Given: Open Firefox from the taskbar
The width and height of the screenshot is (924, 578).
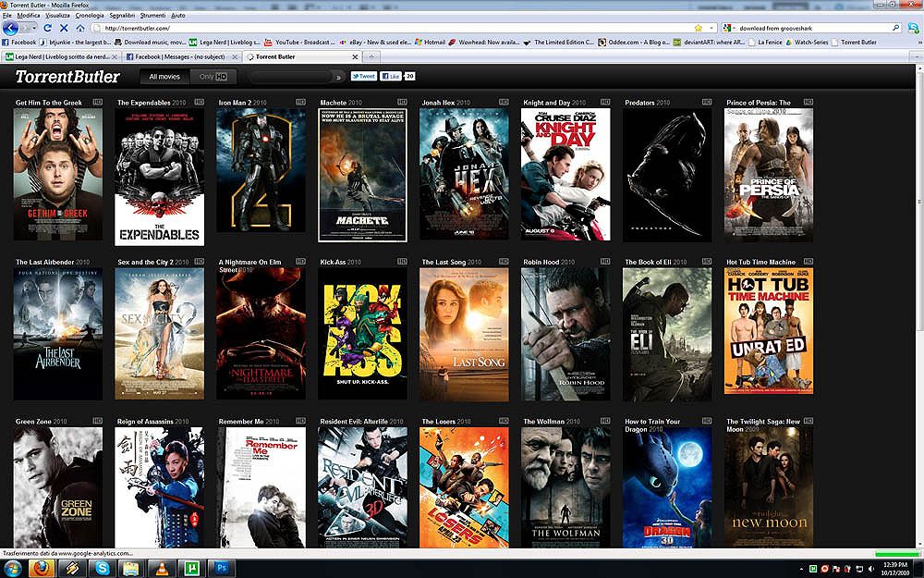Looking at the screenshot, I should [x=41, y=569].
